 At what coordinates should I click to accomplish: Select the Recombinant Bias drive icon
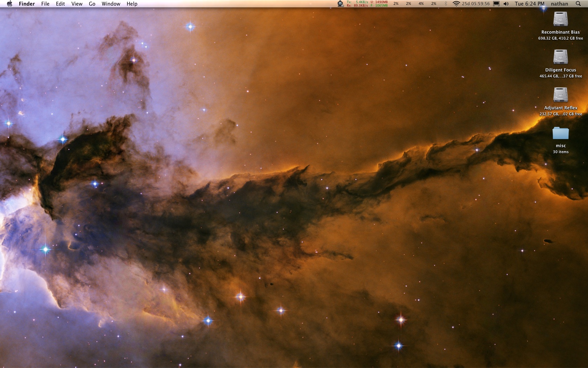pos(560,19)
